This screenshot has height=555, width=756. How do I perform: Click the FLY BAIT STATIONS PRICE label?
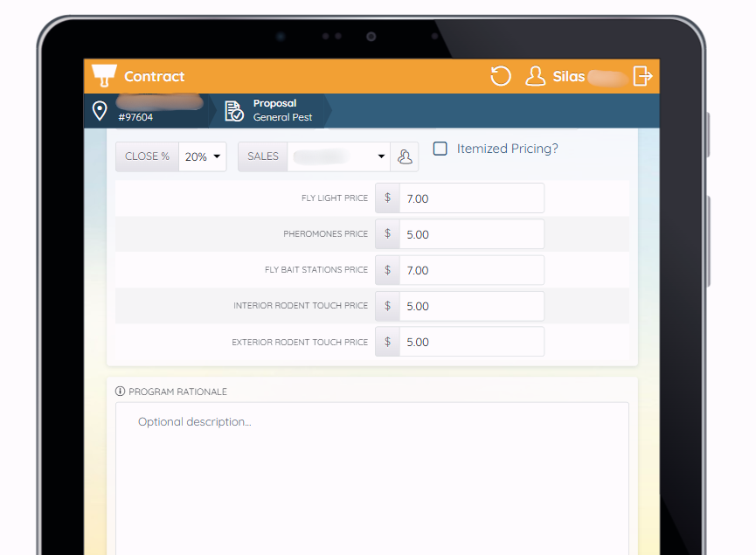[316, 270]
